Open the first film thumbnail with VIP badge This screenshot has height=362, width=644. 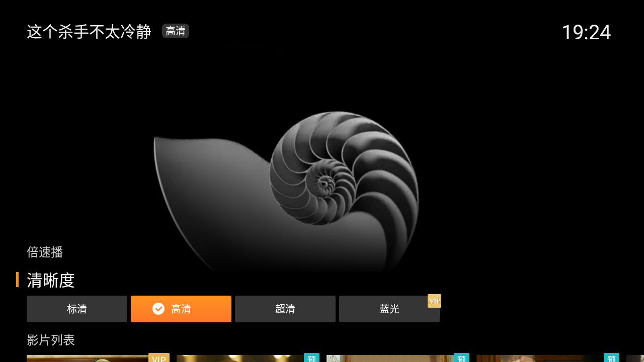[98, 358]
